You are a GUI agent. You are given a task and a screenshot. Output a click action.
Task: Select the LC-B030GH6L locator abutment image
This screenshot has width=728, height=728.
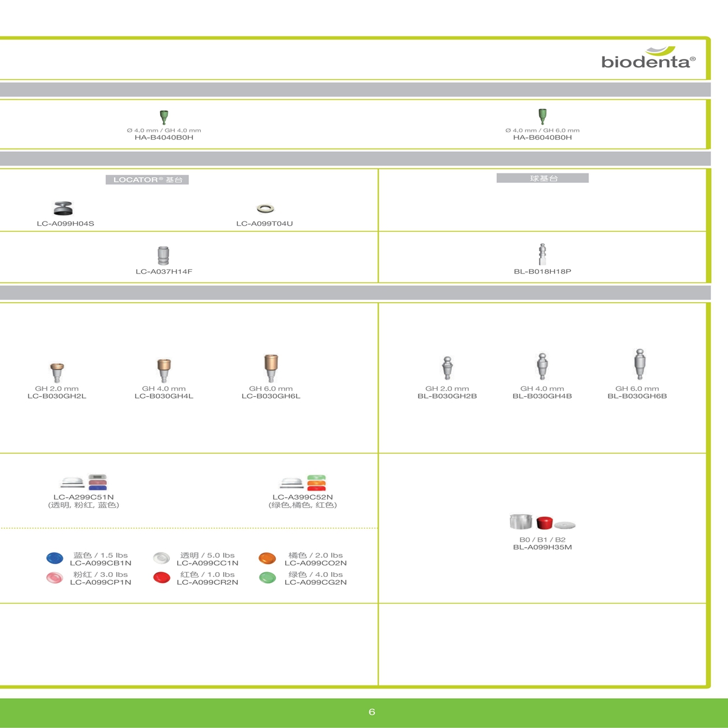(x=271, y=368)
